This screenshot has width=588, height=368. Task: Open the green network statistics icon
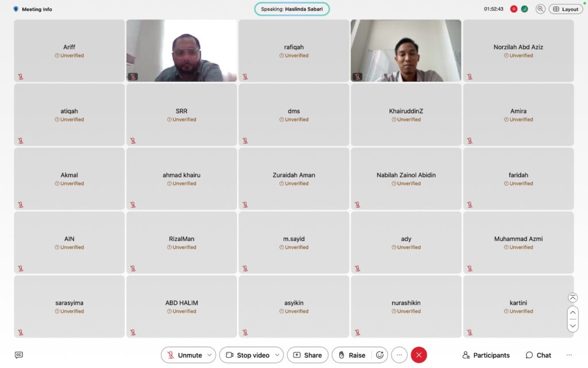[525, 9]
